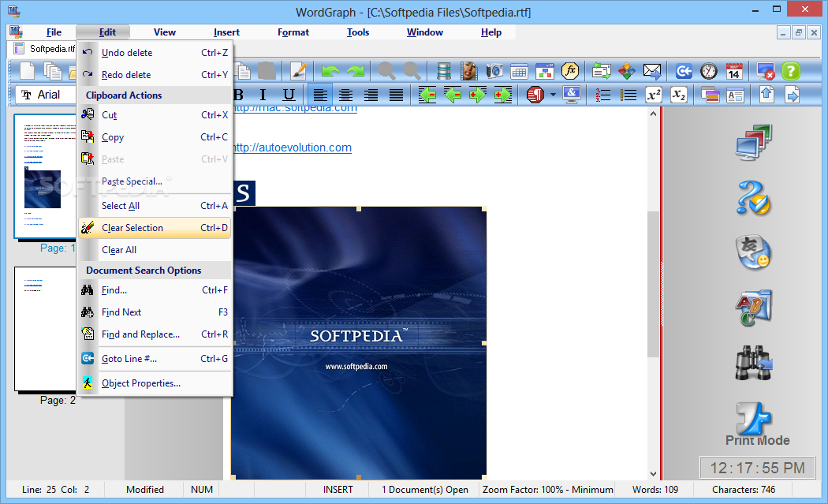Choose Goto Line # menu entry
The image size is (828, 504).
click(155, 359)
